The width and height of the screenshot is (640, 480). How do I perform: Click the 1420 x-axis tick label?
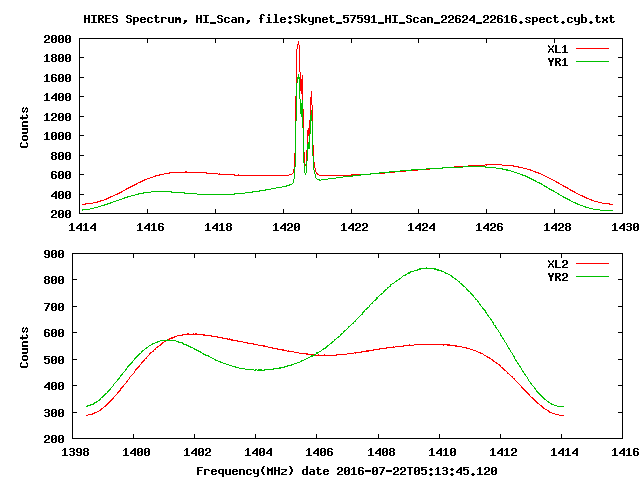286,227
